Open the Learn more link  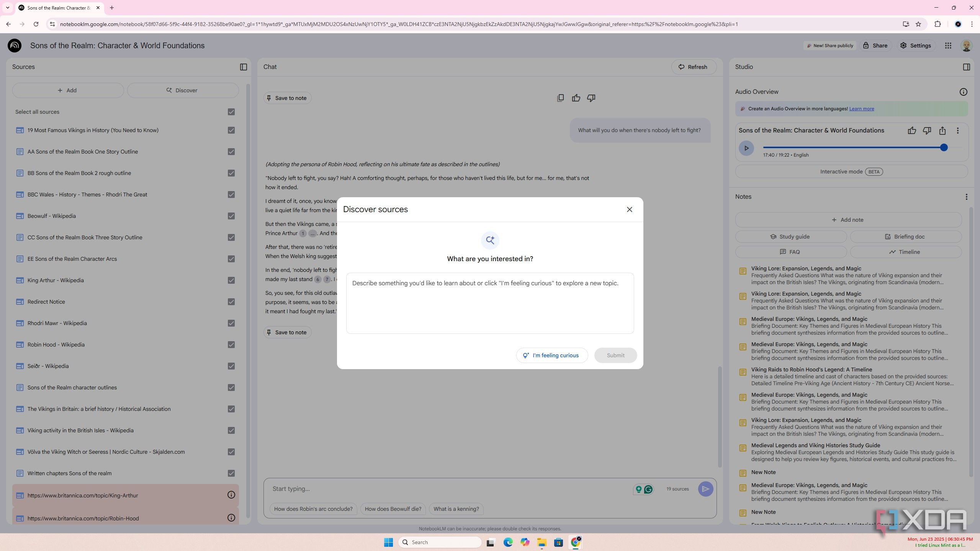click(861, 109)
